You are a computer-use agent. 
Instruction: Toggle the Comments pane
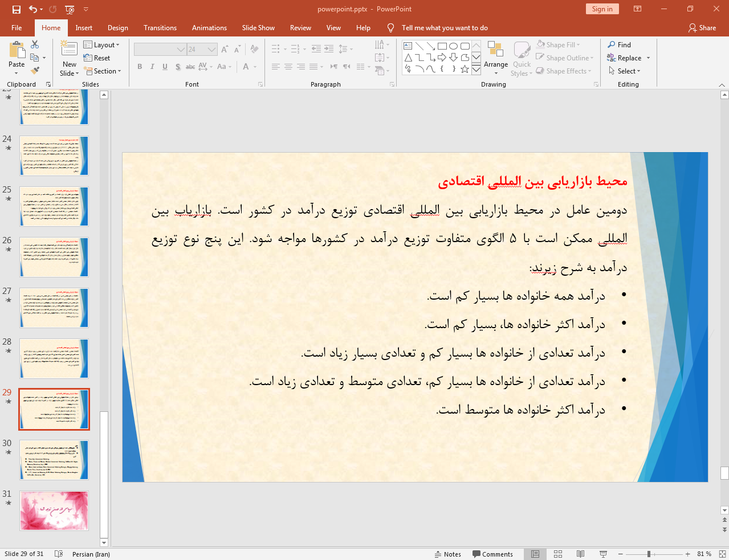pyautogui.click(x=492, y=554)
